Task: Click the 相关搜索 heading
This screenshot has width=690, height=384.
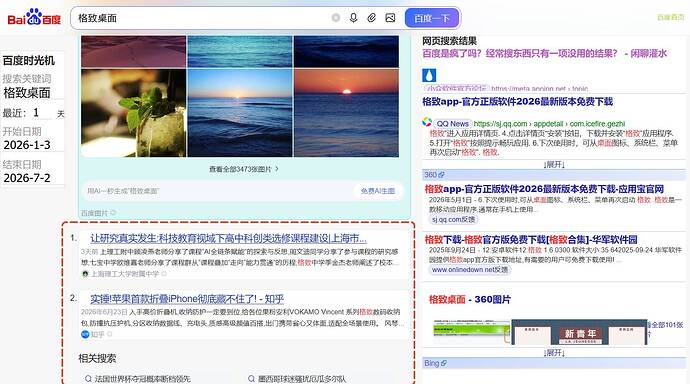Action: point(97,358)
